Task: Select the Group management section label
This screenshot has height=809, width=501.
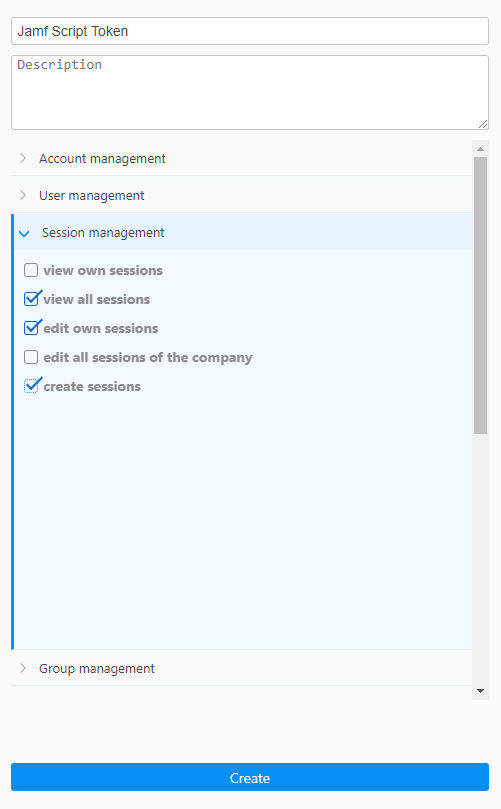Action: (x=96, y=669)
